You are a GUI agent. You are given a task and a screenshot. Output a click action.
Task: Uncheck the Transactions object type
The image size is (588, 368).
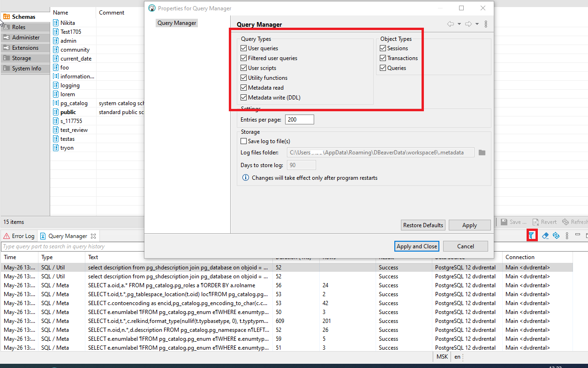click(383, 58)
